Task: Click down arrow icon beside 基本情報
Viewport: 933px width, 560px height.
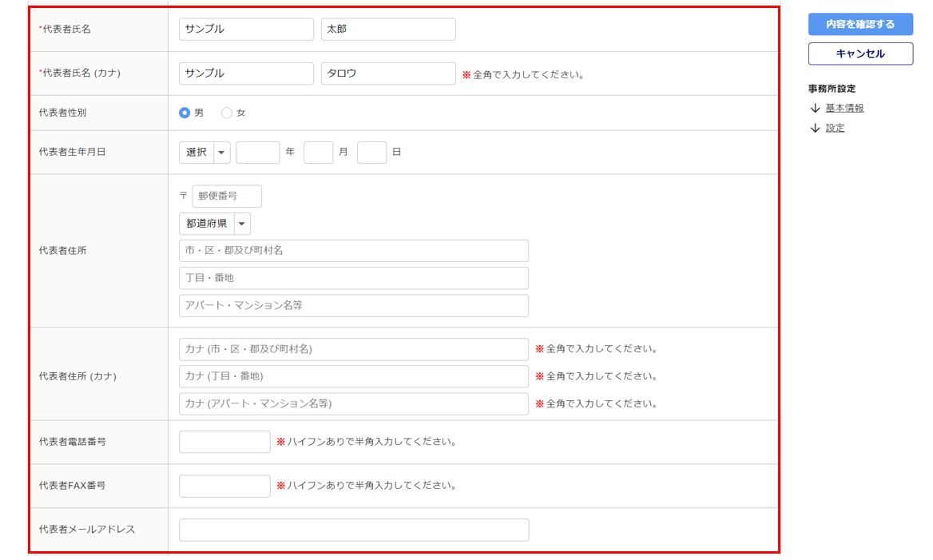Action: click(816, 109)
